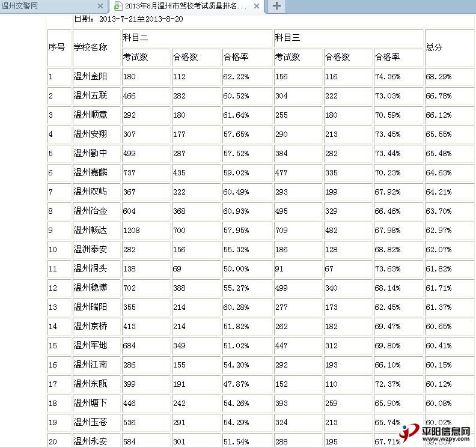Click the 序号 column header
476x448 pixels.
point(56,47)
